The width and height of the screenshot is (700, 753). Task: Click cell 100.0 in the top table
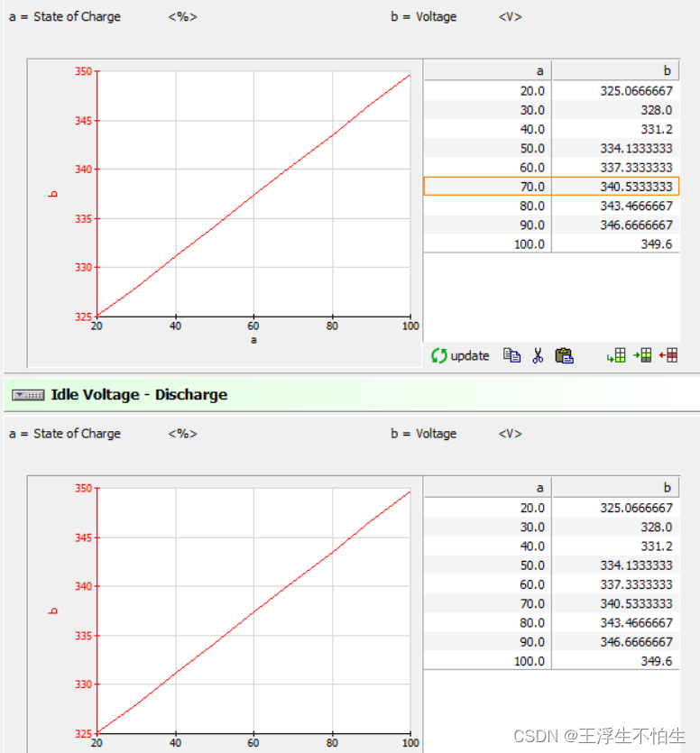click(x=488, y=244)
